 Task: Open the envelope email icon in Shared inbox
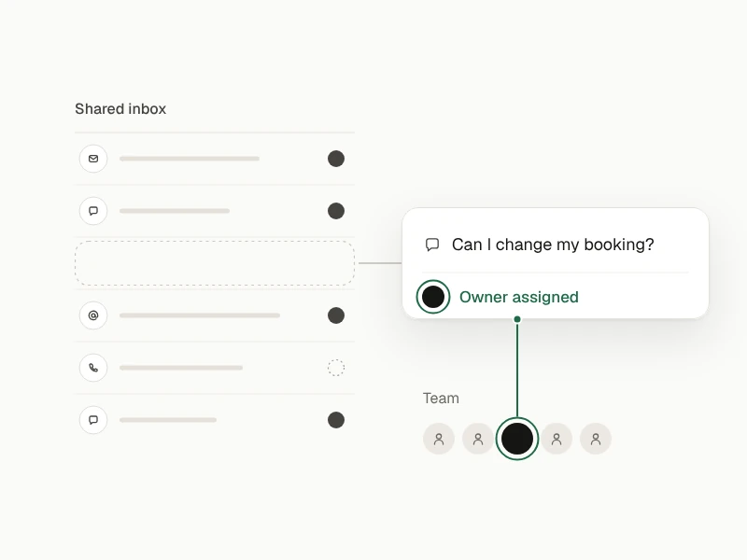93,159
